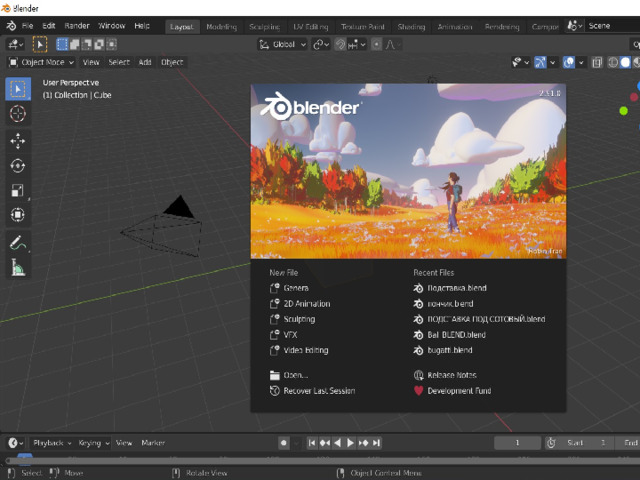This screenshot has width=640, height=480.
Task: Open recent file Подставка.blend
Action: [449, 288]
